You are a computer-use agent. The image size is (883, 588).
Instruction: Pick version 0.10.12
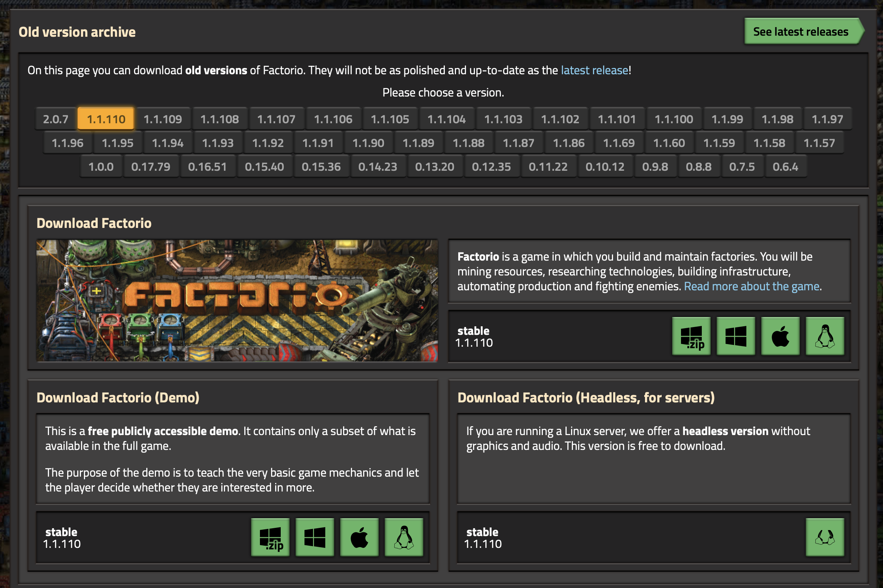(x=605, y=167)
